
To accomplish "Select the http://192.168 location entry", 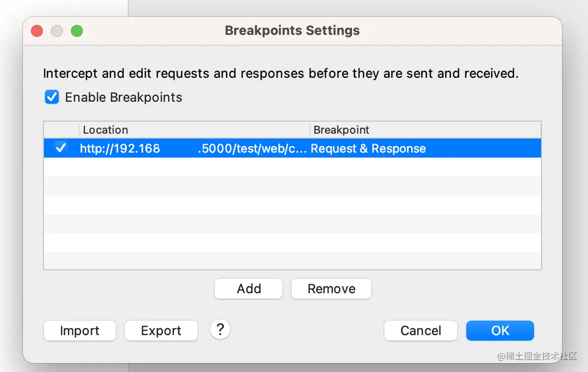I will pos(193,149).
